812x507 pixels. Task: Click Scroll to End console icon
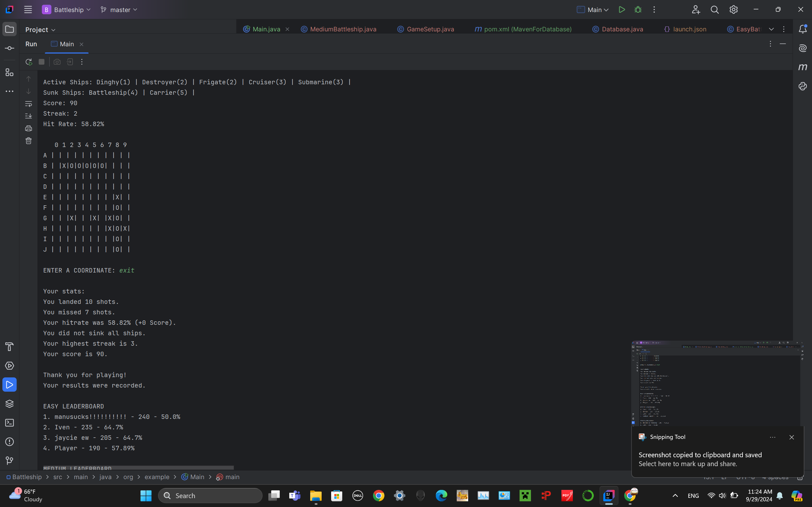(x=29, y=116)
